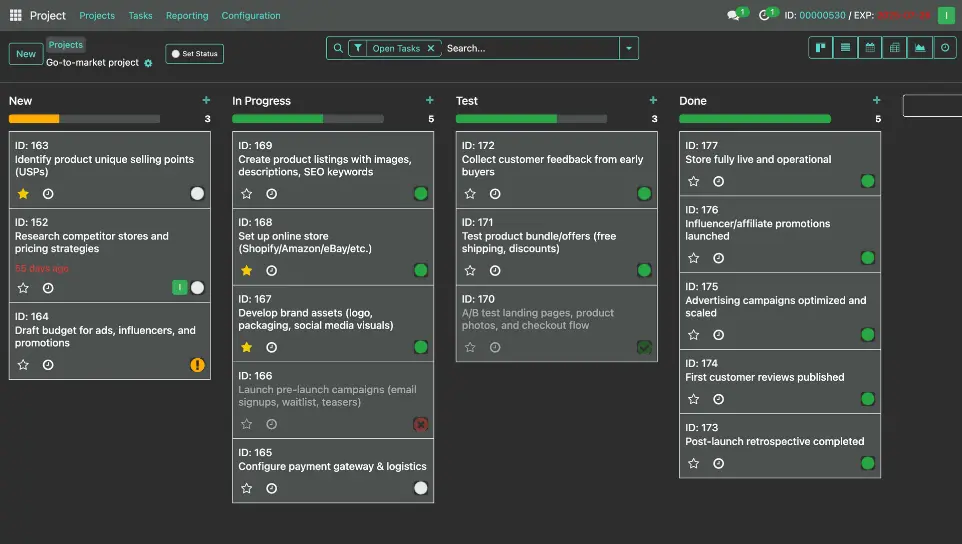Add a task in the Test column

[x=653, y=100]
